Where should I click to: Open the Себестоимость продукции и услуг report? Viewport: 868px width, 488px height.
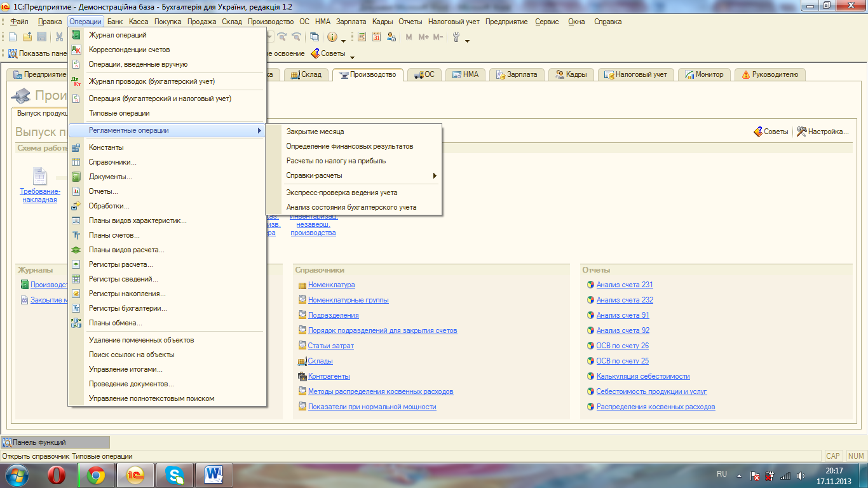tap(651, 391)
